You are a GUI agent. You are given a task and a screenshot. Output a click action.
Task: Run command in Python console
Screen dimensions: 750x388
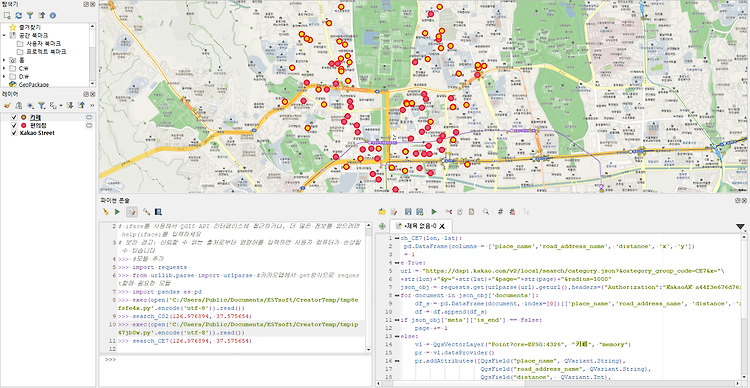point(117,211)
